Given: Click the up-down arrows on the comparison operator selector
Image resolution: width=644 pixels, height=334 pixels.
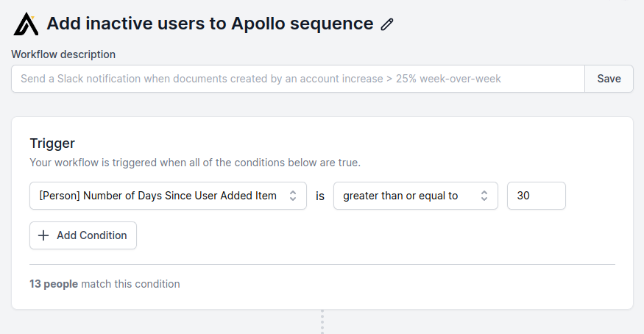Looking at the screenshot, I should click(x=484, y=196).
